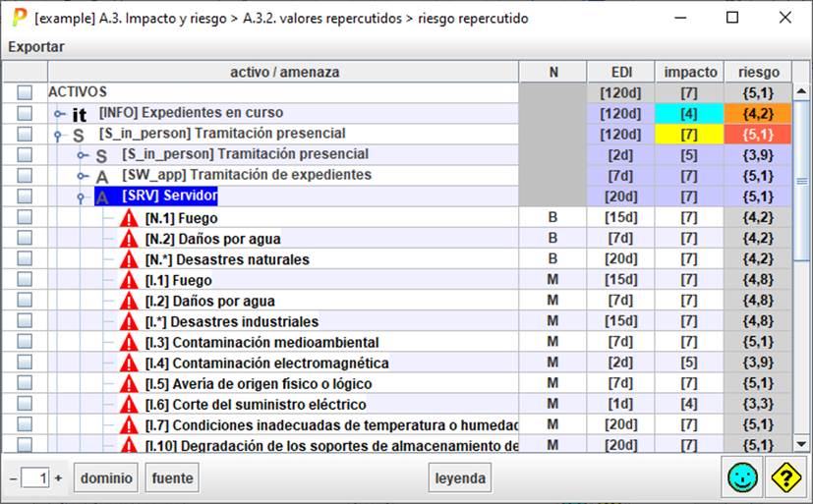Click orange {4,2} risk cell for Expedientes en curso
Screen dimensions: 813x504
(x=758, y=113)
